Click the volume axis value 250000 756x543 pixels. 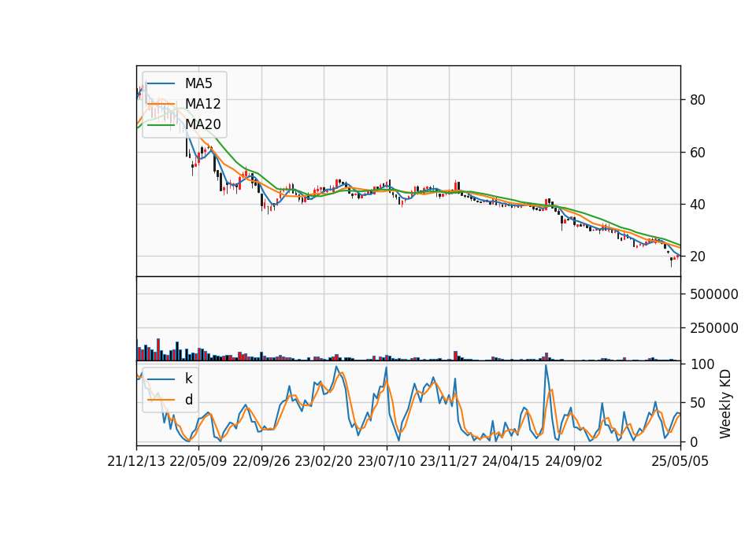click(714, 327)
